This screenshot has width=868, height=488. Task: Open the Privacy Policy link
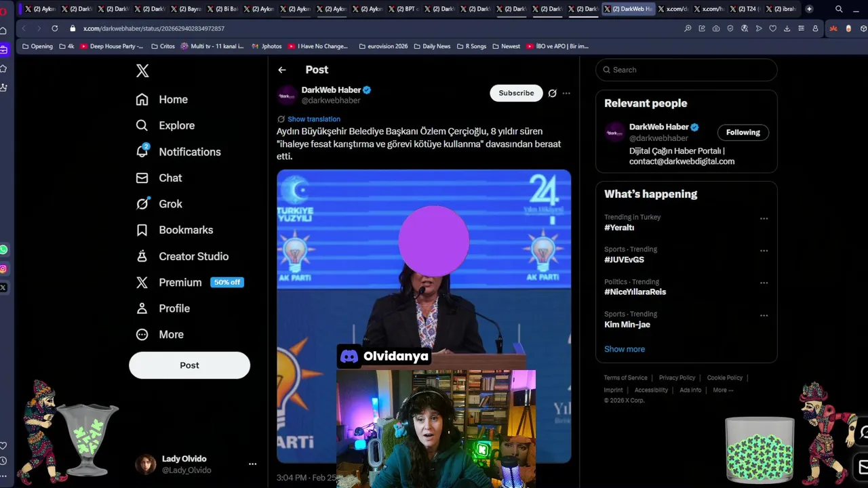[677, 378]
